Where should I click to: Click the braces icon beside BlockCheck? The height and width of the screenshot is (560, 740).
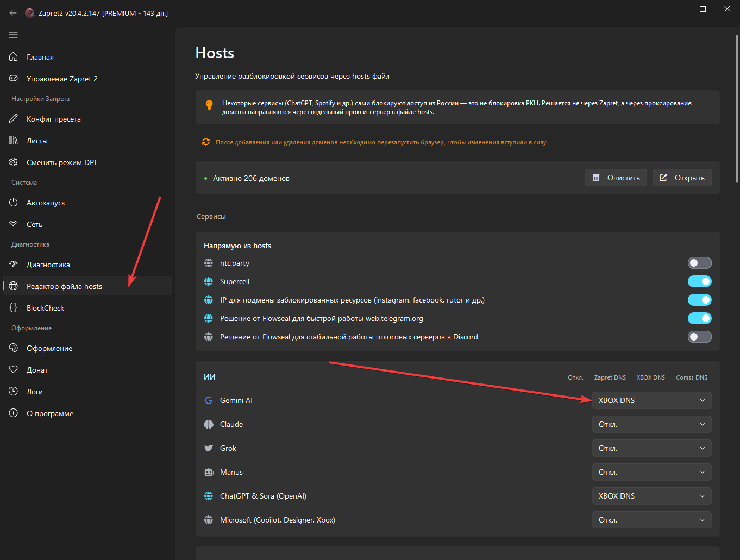pyautogui.click(x=14, y=308)
